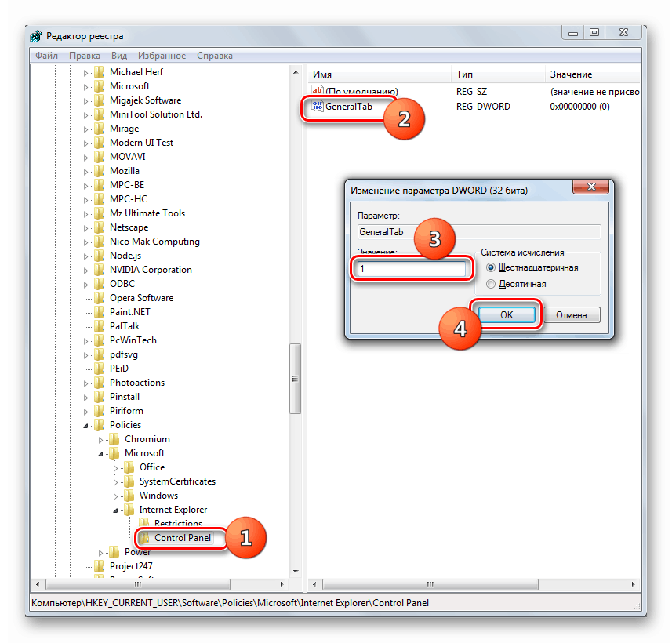
Task: Open the Вид menu
Action: [119, 56]
